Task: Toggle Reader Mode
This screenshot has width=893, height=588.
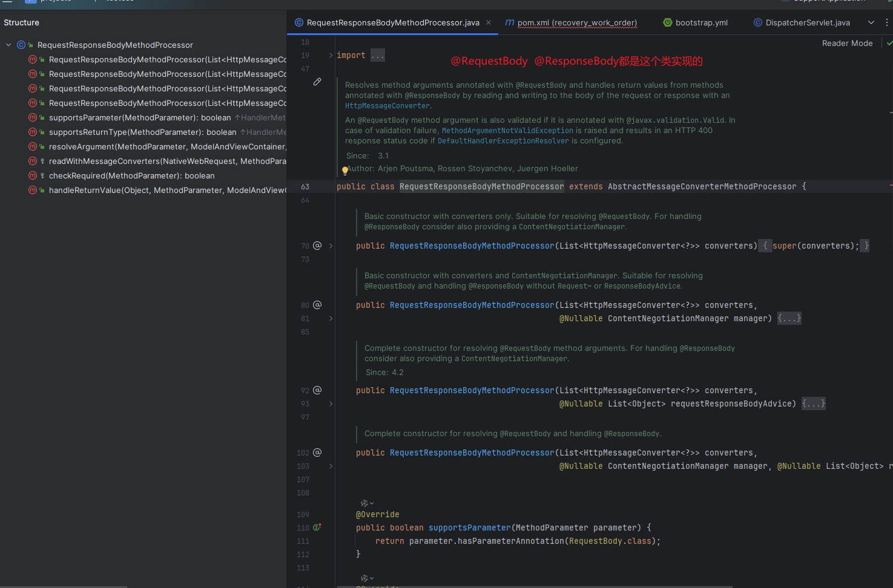Action: [847, 43]
